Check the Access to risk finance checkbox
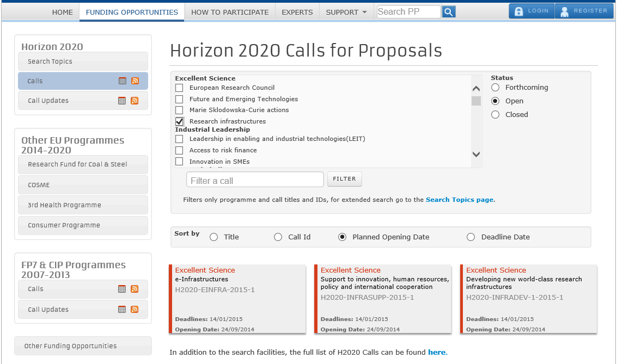Viewport: 617px width, 364px height. coord(179,150)
